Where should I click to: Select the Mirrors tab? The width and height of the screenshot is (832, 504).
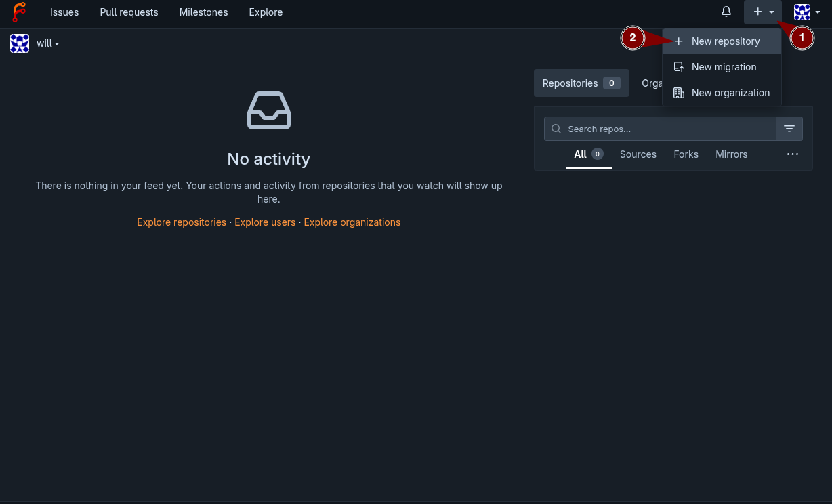coord(731,154)
